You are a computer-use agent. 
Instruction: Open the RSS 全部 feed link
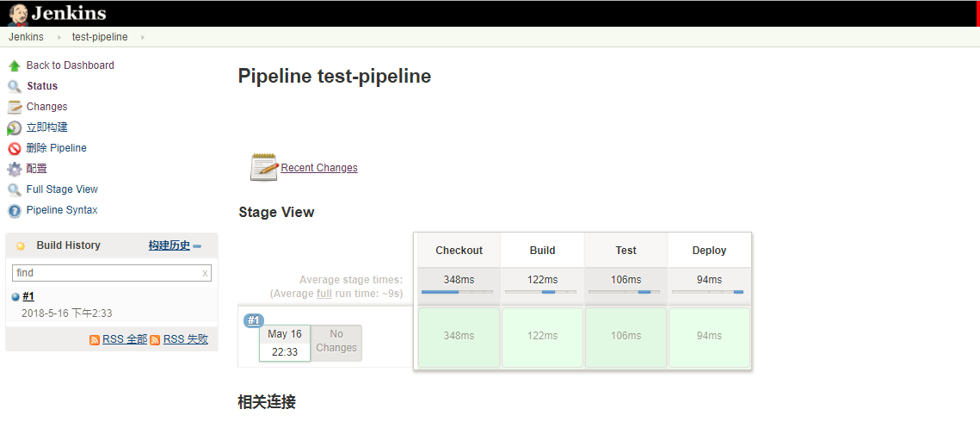[x=125, y=339]
